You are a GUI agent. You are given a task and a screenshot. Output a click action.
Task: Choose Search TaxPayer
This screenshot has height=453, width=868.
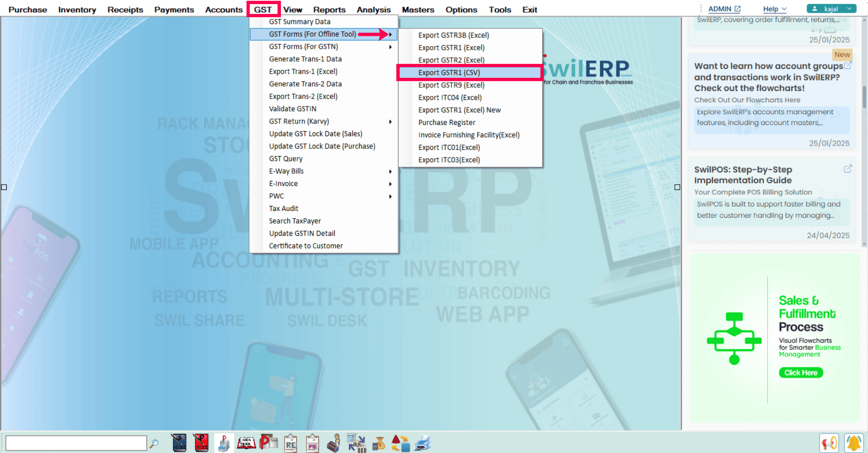(x=324, y=221)
